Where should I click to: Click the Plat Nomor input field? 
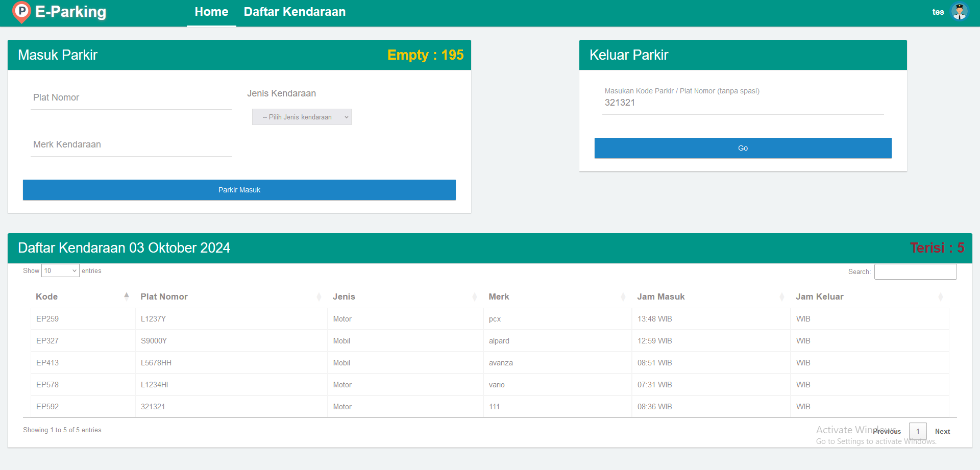click(131, 97)
